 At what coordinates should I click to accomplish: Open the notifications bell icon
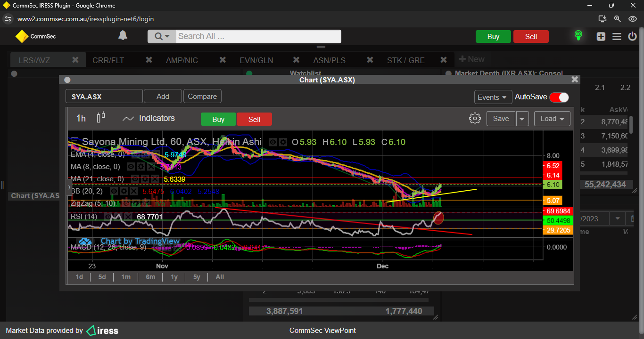(x=123, y=36)
